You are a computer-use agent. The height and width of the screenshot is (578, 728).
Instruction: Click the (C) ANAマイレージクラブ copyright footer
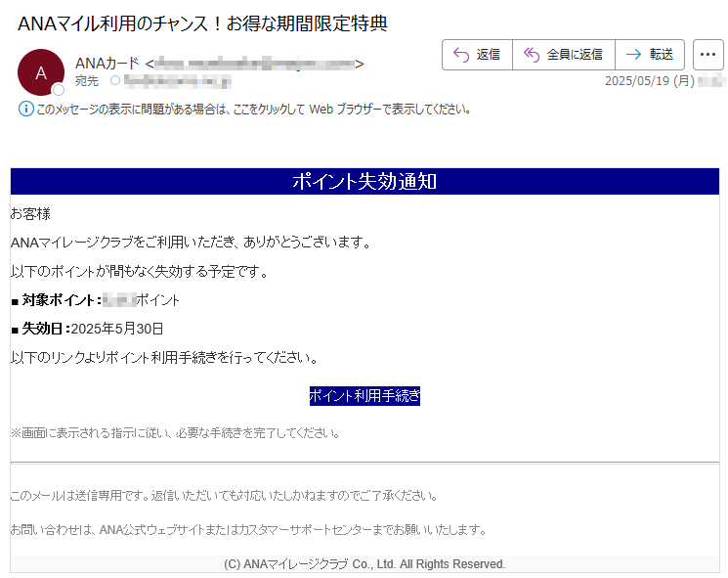tap(364, 564)
